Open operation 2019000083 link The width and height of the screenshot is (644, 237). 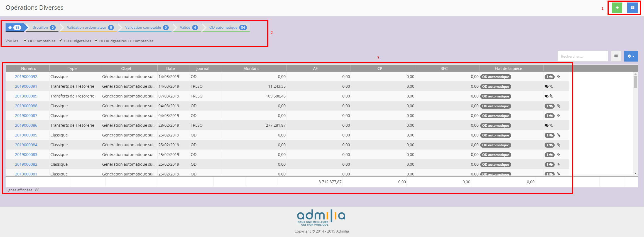(x=26, y=155)
